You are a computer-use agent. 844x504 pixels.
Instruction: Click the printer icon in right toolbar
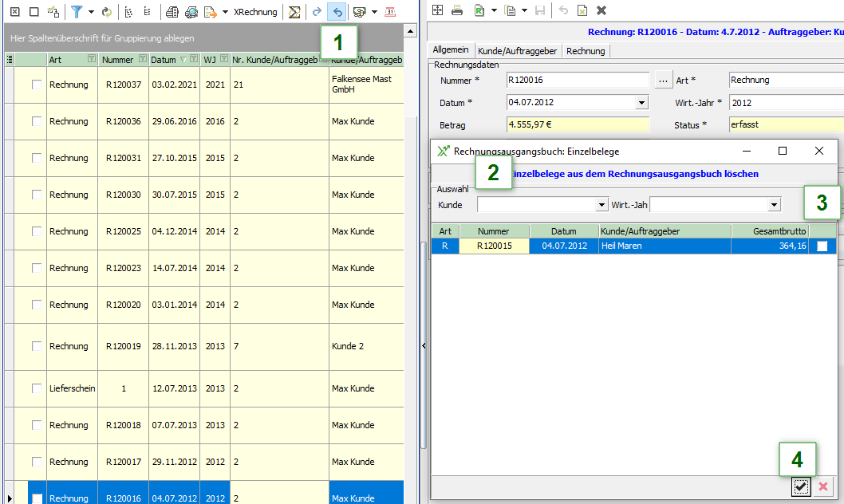[x=457, y=10]
